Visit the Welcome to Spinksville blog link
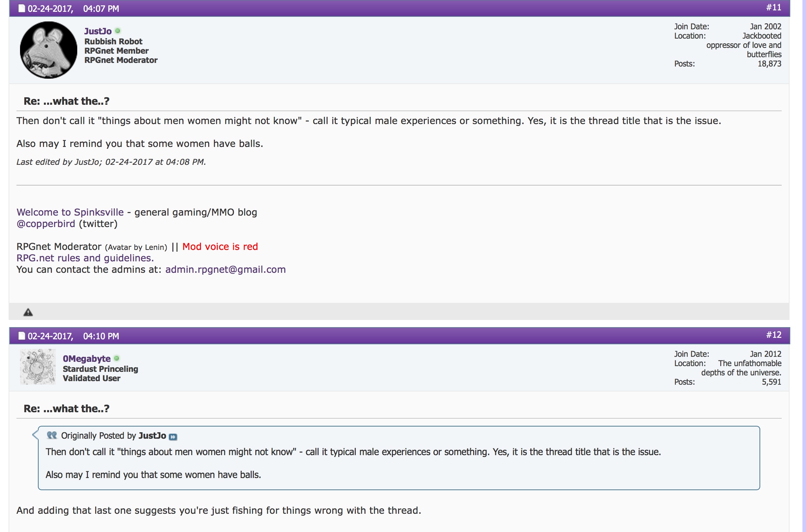Screen dimensions: 806x532 (70, 212)
